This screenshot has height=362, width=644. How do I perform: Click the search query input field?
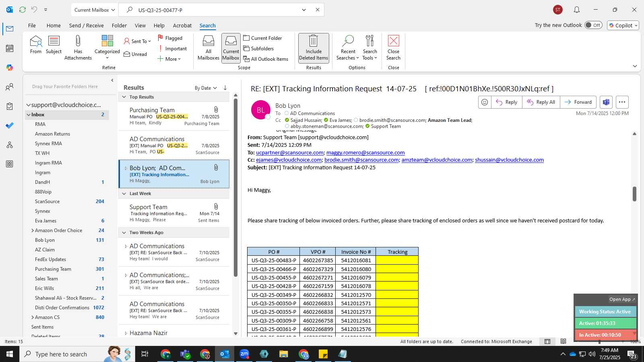[217, 10]
